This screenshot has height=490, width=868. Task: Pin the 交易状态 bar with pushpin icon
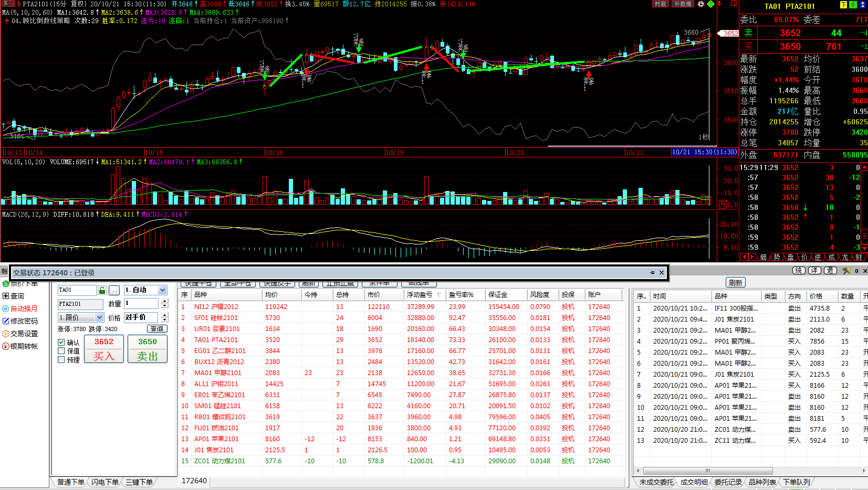(652, 272)
